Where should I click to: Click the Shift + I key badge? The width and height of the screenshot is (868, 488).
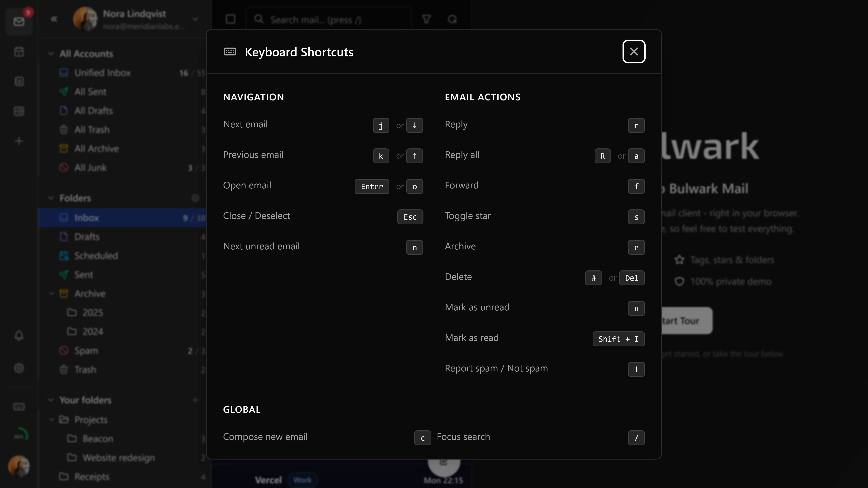619,339
